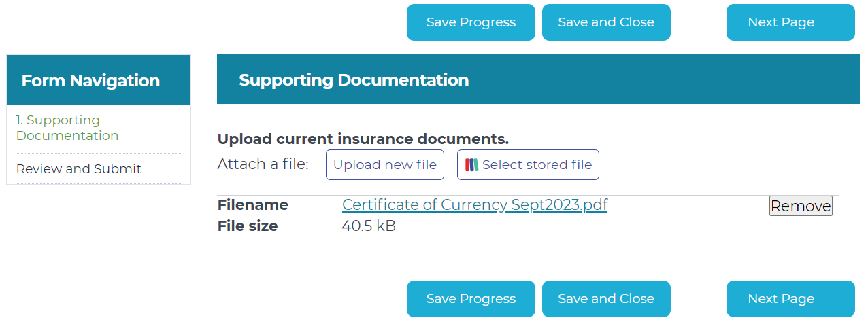Open Review and Submit in Form Navigation
868x324 pixels.
[79, 168]
